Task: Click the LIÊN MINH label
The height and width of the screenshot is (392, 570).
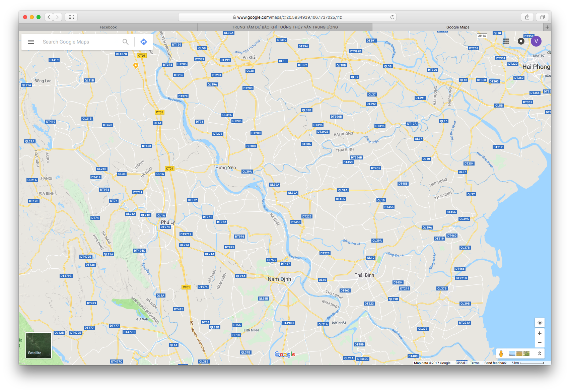Action: click(x=251, y=330)
